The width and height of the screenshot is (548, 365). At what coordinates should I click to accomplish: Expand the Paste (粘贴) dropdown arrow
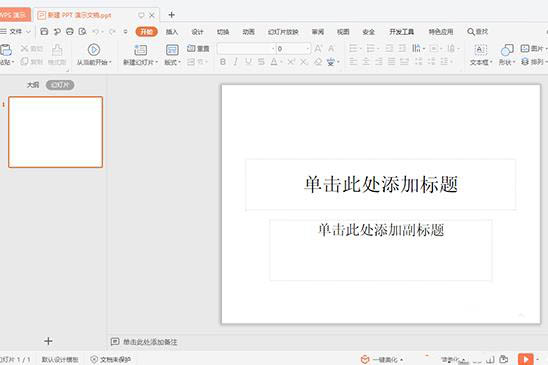click(x=13, y=62)
